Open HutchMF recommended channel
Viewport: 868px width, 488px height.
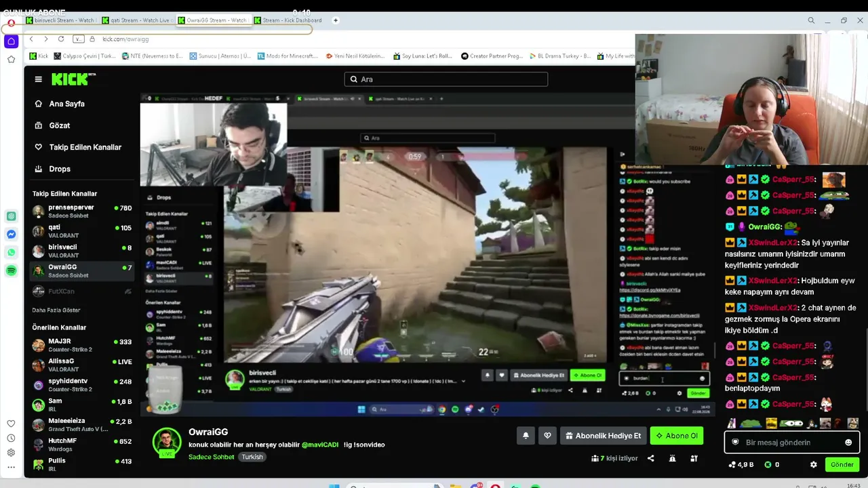(82, 445)
